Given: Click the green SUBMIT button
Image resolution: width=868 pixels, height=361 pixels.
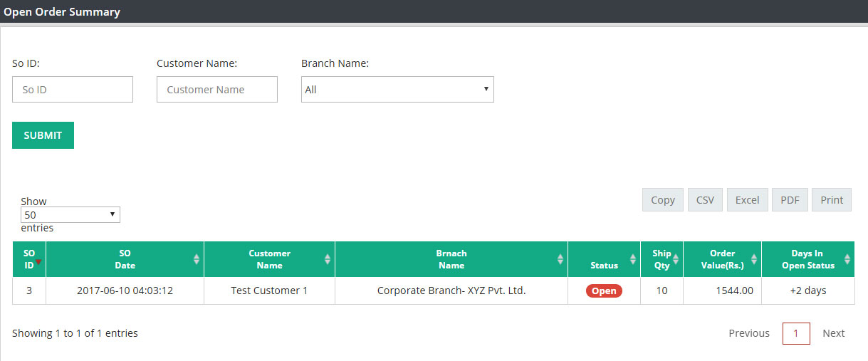Looking at the screenshot, I should pyautogui.click(x=43, y=135).
